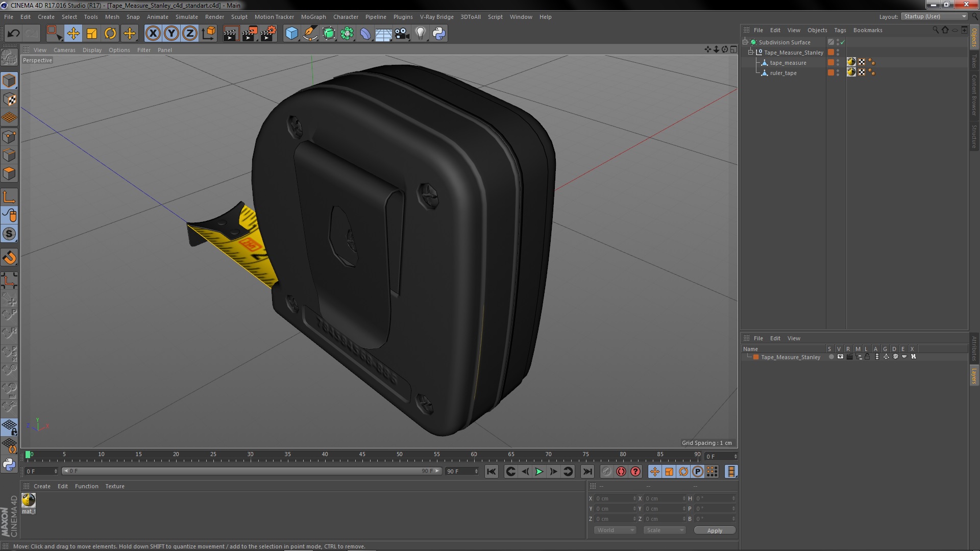The width and height of the screenshot is (980, 551).
Task: Open the spline Pen tool
Action: pos(310,34)
